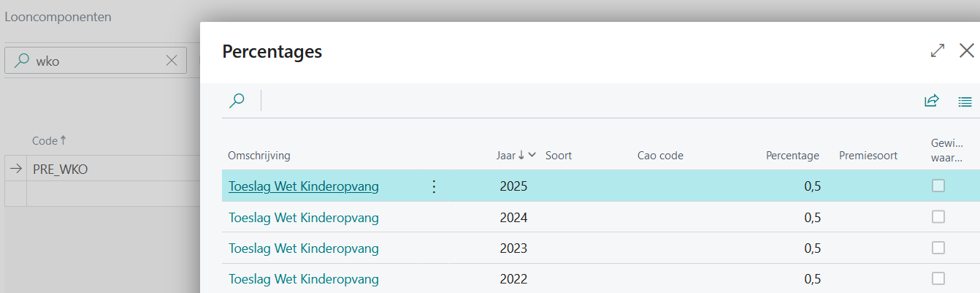Open the share icon in Percentages dialog

coord(931,101)
